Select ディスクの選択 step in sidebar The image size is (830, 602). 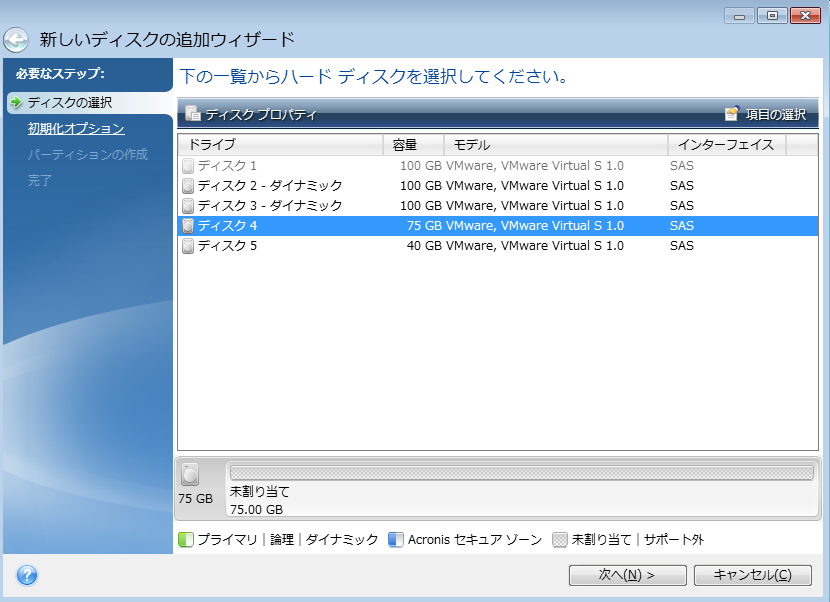point(69,103)
